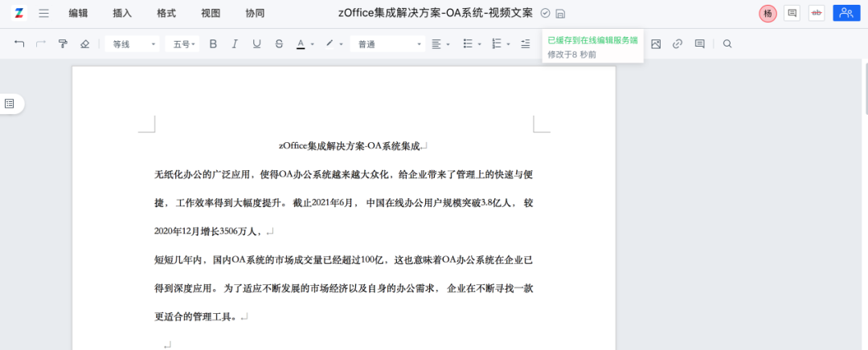The width and height of the screenshot is (868, 350).
Task: Toggle the track changes strikethrough icon
Action: [817, 14]
